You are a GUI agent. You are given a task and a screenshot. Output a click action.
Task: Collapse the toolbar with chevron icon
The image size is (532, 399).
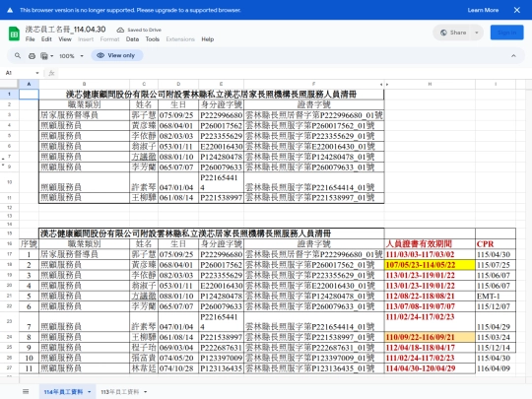(x=513, y=55)
